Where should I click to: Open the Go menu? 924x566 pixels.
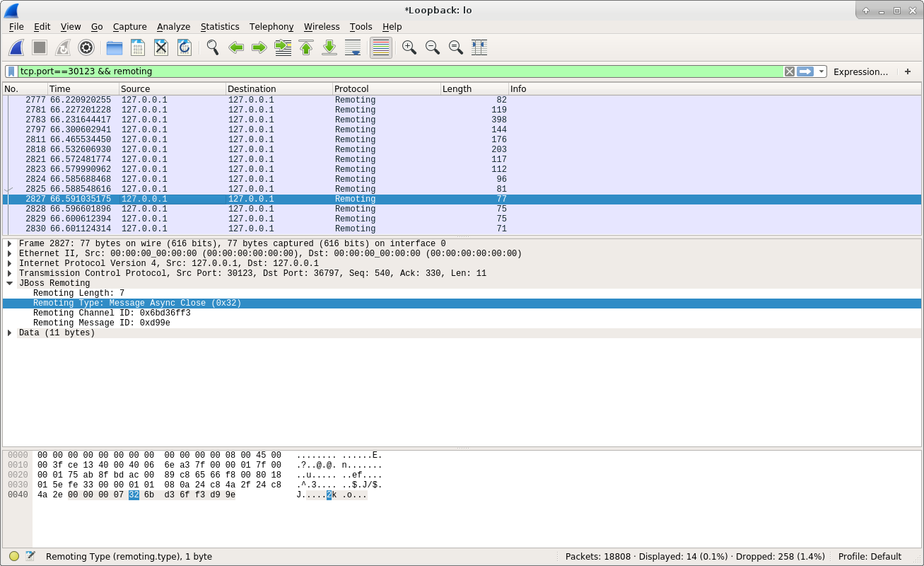pos(97,26)
